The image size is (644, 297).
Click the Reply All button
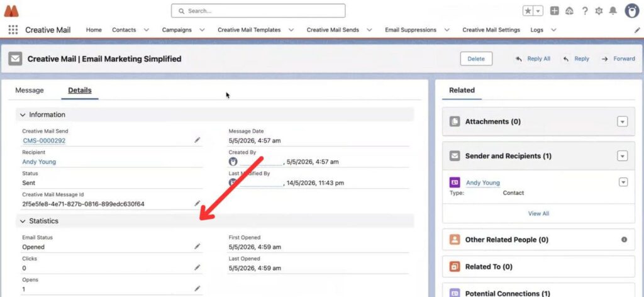[x=533, y=59]
